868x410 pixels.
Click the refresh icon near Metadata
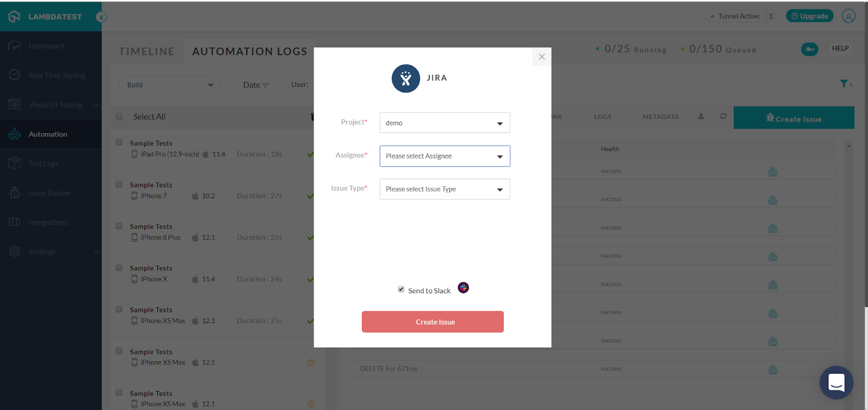[723, 116]
